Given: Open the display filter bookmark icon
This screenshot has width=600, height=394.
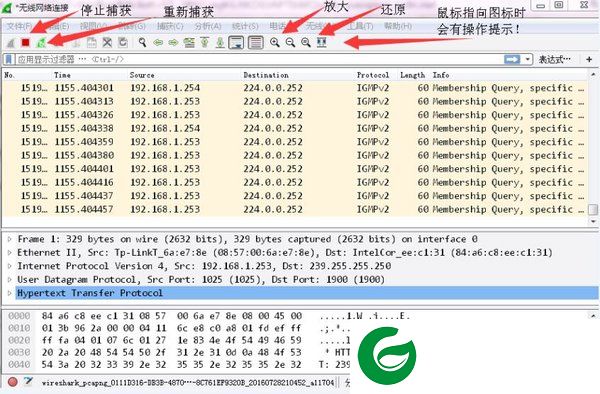Looking at the screenshot, I should [x=9, y=59].
